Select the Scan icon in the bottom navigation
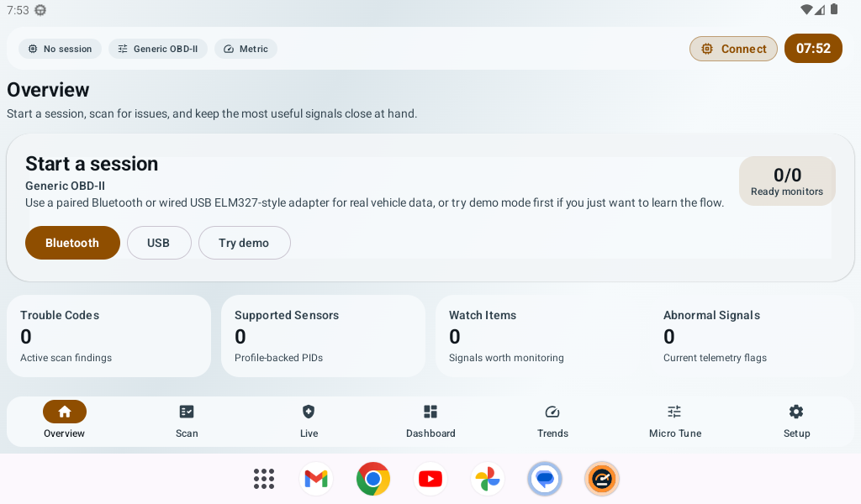 pos(187,411)
